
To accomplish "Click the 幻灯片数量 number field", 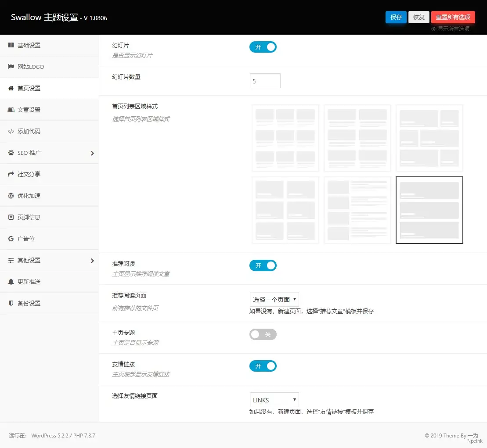I will 265,81.
